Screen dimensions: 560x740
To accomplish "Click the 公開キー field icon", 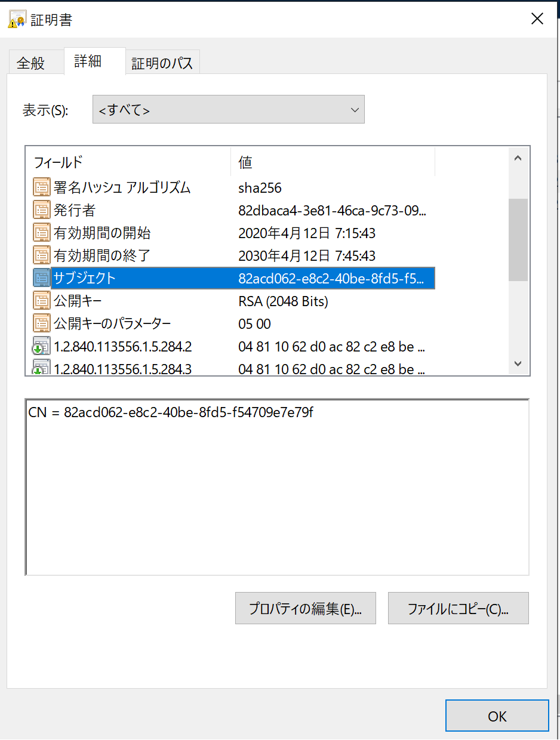I will pyautogui.click(x=41, y=301).
